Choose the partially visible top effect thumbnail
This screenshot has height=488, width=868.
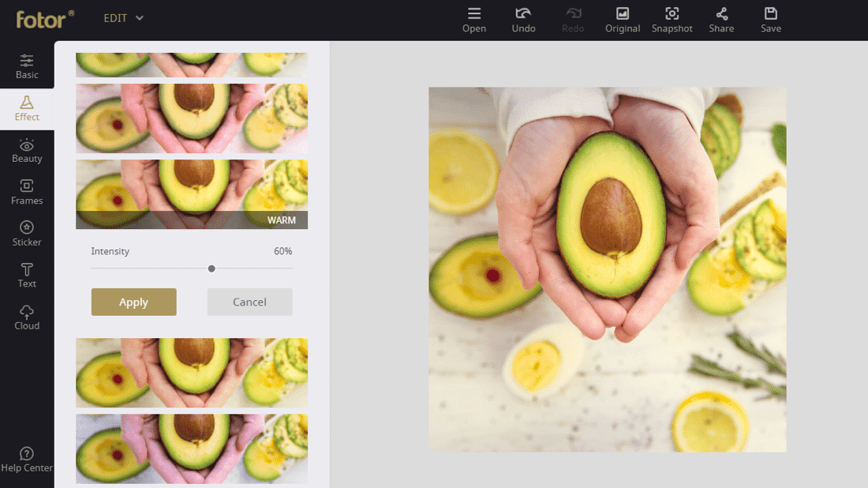tap(192, 65)
